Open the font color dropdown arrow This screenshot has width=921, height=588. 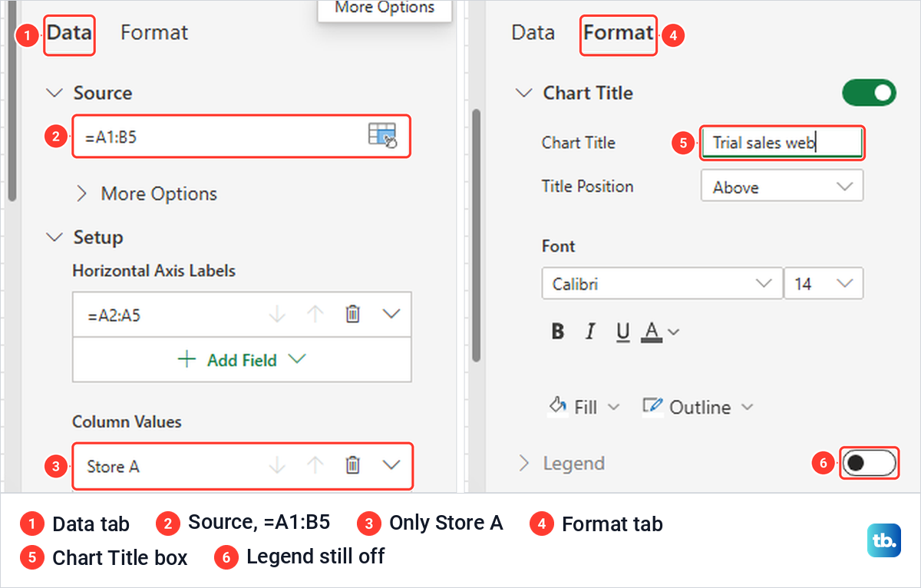tap(673, 332)
